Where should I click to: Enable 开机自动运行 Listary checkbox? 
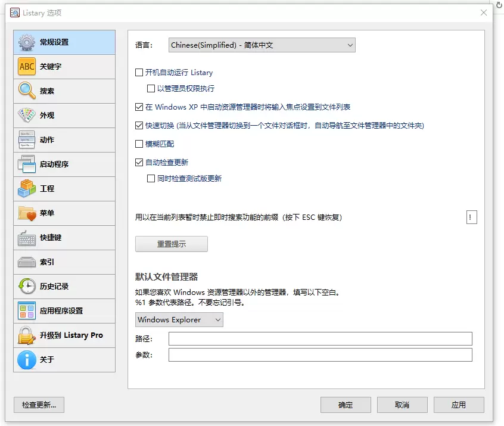139,72
